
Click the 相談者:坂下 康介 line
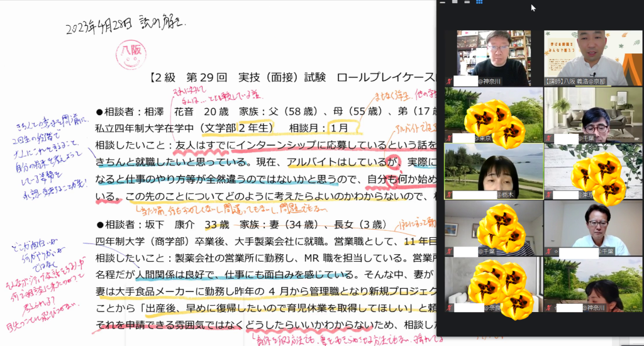click(157, 225)
